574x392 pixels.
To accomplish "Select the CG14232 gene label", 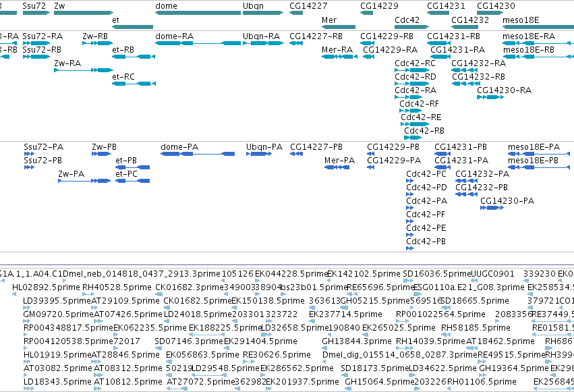I will pos(470,20).
